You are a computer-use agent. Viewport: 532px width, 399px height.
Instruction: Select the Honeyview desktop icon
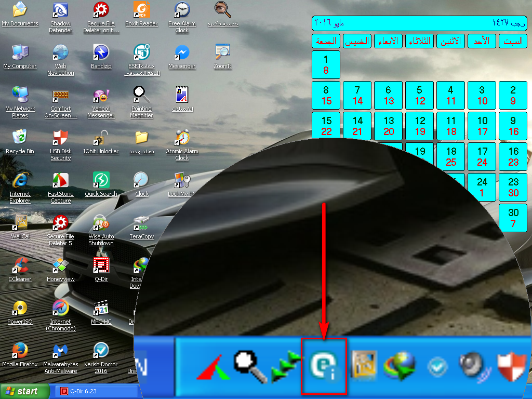tap(60, 270)
